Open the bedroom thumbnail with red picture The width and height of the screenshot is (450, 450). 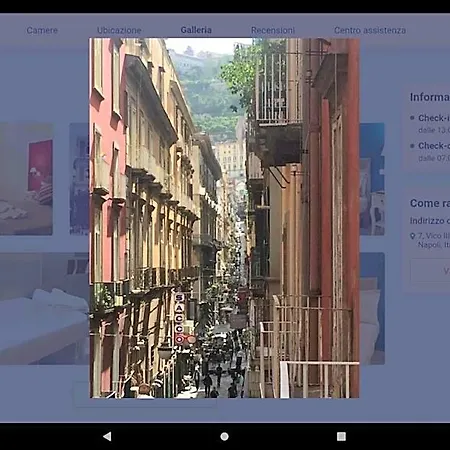pyautogui.click(x=26, y=179)
